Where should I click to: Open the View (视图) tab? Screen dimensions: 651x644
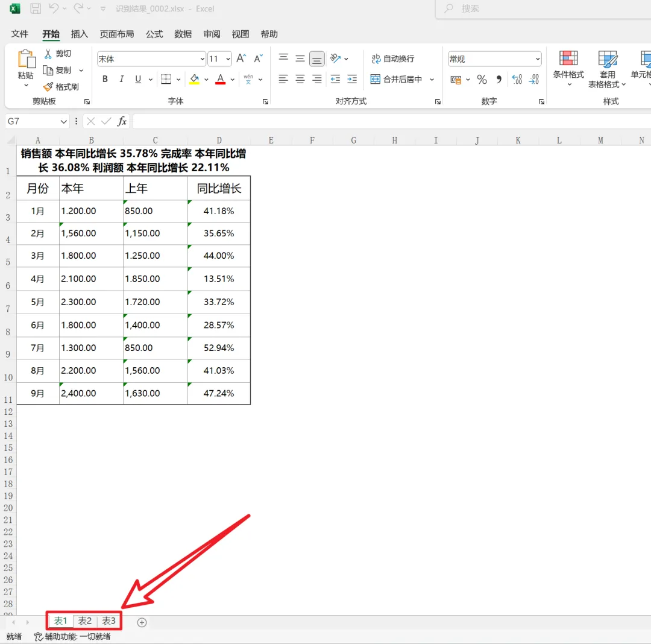[241, 34]
